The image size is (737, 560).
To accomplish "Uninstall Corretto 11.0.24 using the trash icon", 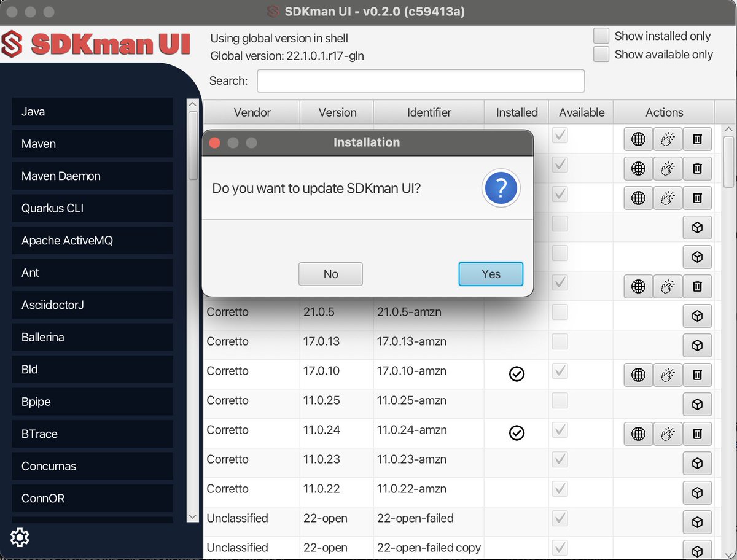I will point(697,434).
